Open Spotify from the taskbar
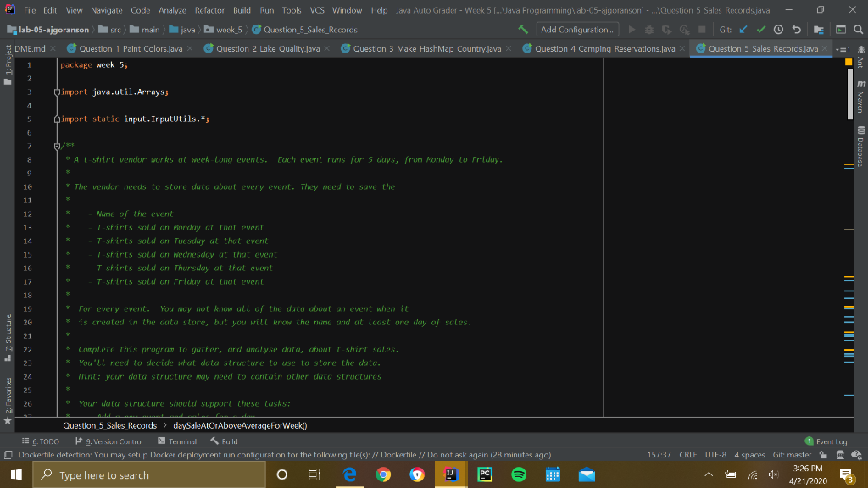Image resolution: width=868 pixels, height=488 pixels. (x=519, y=474)
